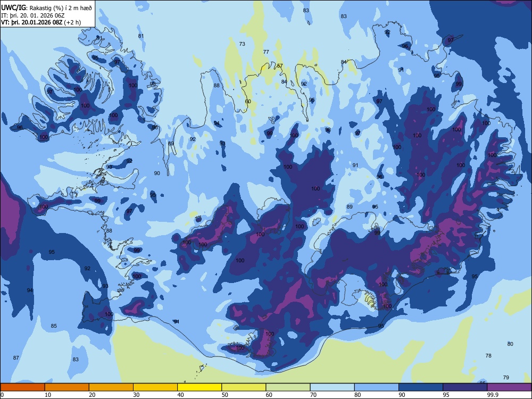Viewport: 532px width, 399px height.
Task: Click the 'VT: þri. 20.01.2026 08Z (+2 h)' line
Action: [41, 22]
